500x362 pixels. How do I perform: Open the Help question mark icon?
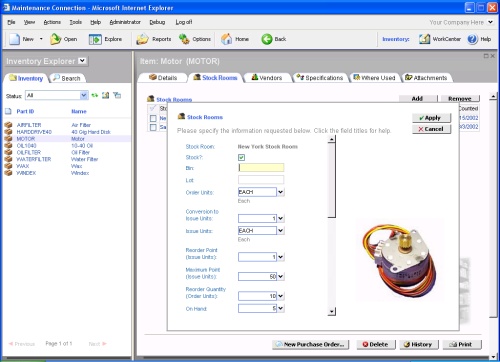point(472,39)
